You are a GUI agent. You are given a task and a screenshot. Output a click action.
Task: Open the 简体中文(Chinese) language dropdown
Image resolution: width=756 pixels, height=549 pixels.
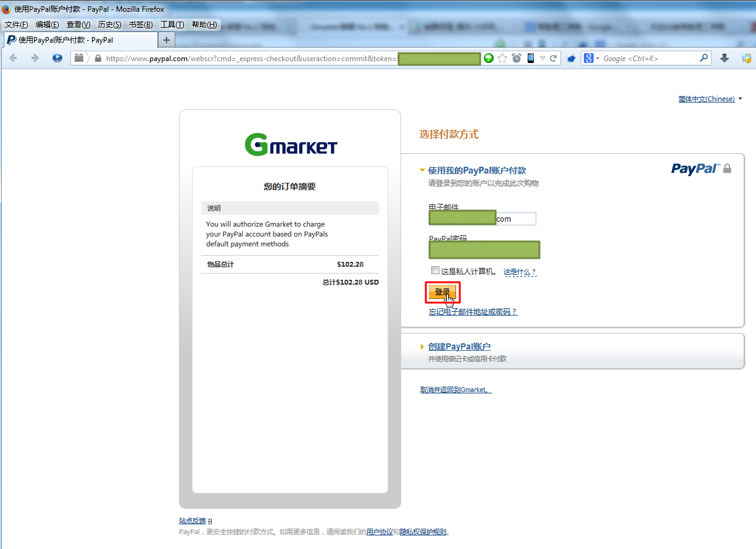[710, 99]
